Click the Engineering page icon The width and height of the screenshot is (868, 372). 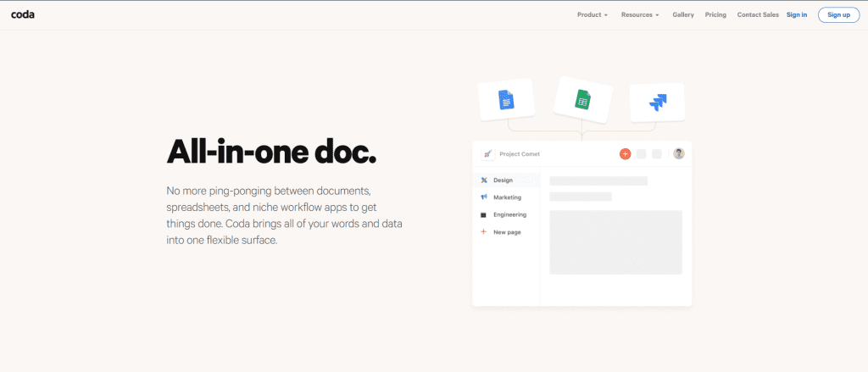(x=483, y=214)
